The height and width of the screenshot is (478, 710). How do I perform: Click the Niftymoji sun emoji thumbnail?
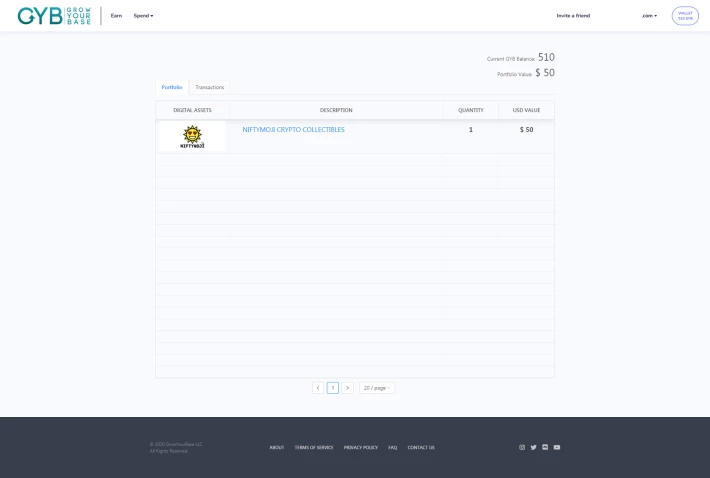[x=192, y=136]
